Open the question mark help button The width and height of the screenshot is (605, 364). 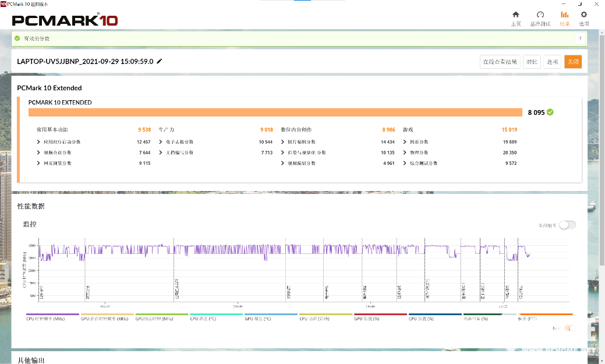pyautogui.click(x=580, y=38)
